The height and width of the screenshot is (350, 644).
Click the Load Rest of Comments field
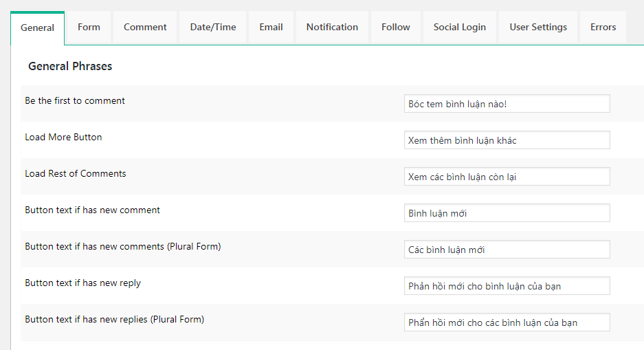click(507, 177)
